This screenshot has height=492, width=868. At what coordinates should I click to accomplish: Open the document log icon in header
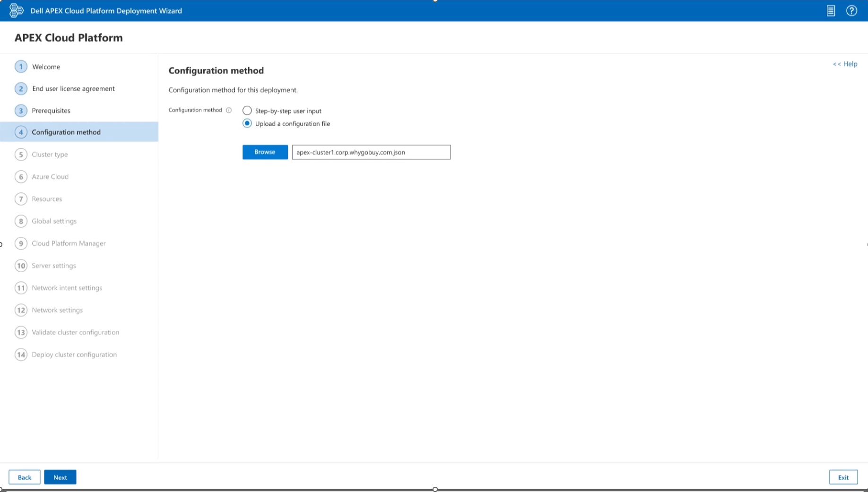point(831,10)
